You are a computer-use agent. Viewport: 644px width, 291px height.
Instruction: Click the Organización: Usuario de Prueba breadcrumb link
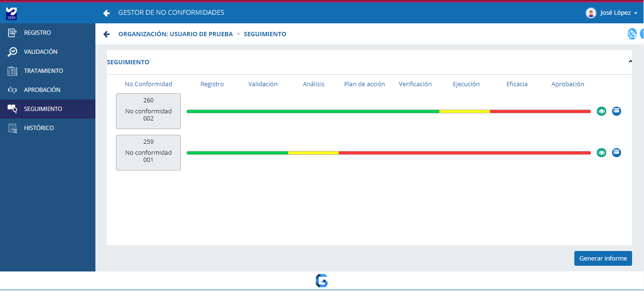click(176, 34)
